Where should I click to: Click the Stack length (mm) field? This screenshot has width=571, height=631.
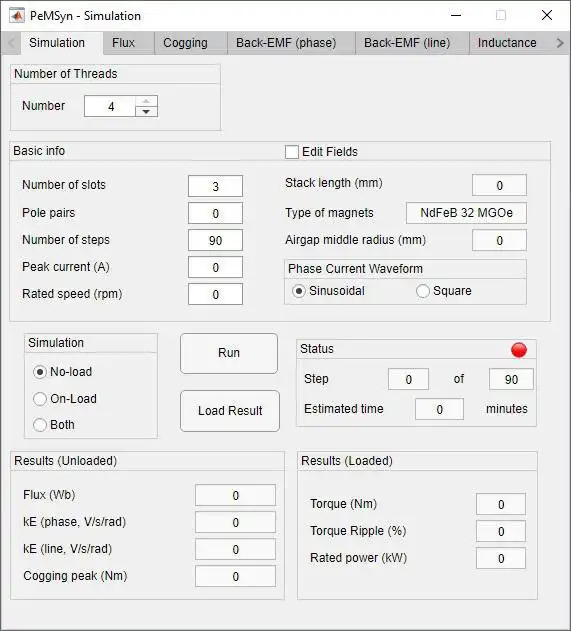499,185
